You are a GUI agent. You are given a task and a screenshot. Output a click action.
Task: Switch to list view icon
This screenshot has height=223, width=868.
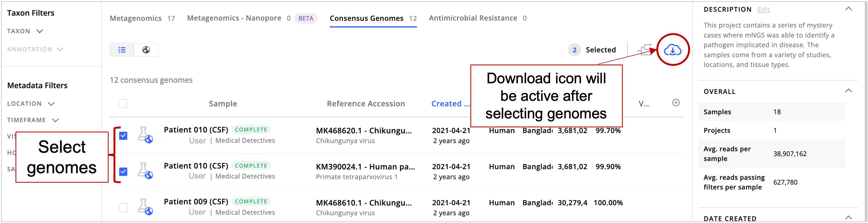click(122, 50)
